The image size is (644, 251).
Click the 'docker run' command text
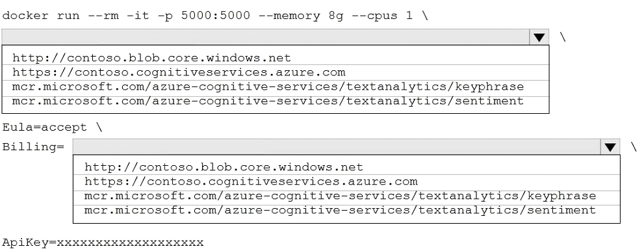pyautogui.click(x=41, y=16)
